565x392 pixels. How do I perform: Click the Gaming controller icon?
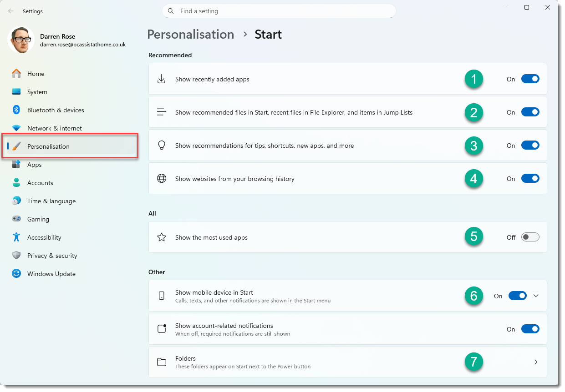pos(16,219)
